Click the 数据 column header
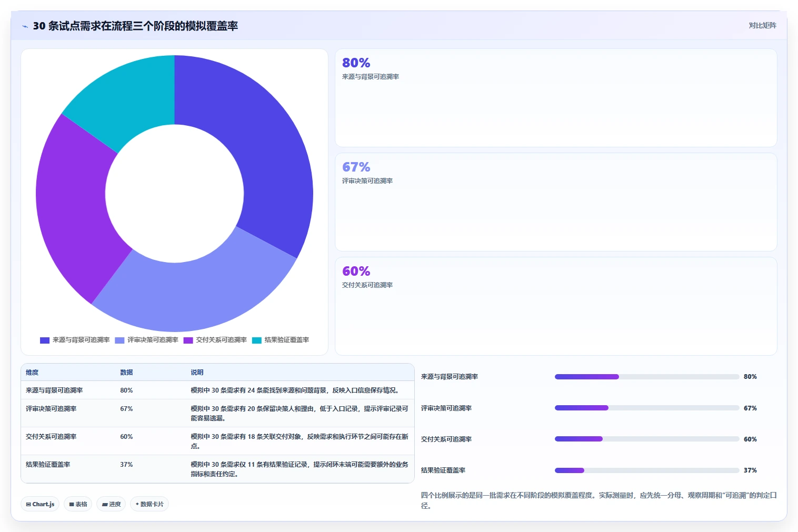 point(126,373)
